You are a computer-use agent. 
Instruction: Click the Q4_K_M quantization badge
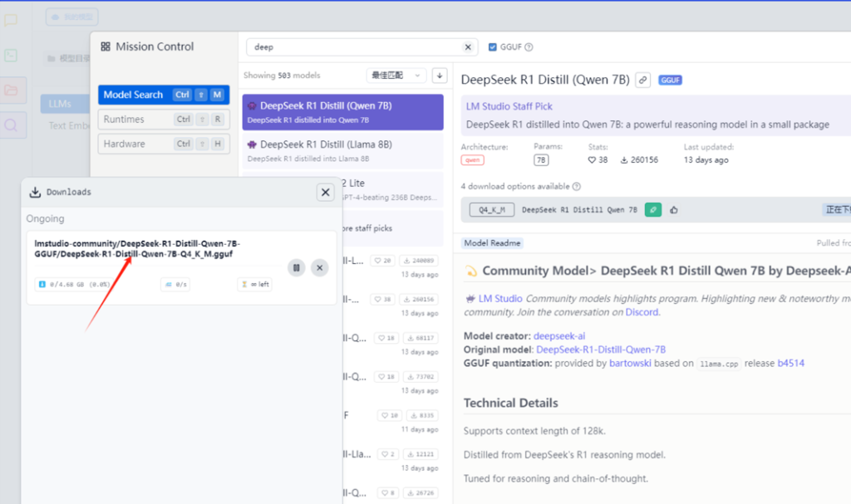492,210
